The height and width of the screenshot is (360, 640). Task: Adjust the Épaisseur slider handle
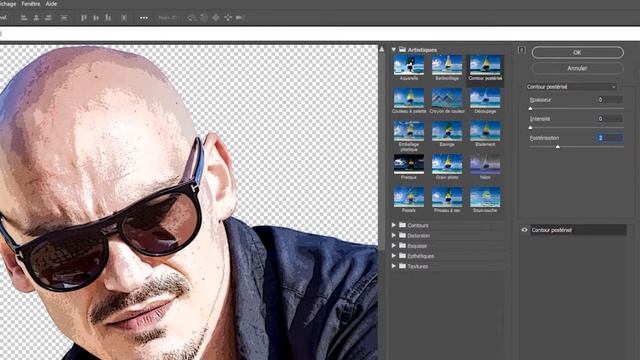[530, 109]
